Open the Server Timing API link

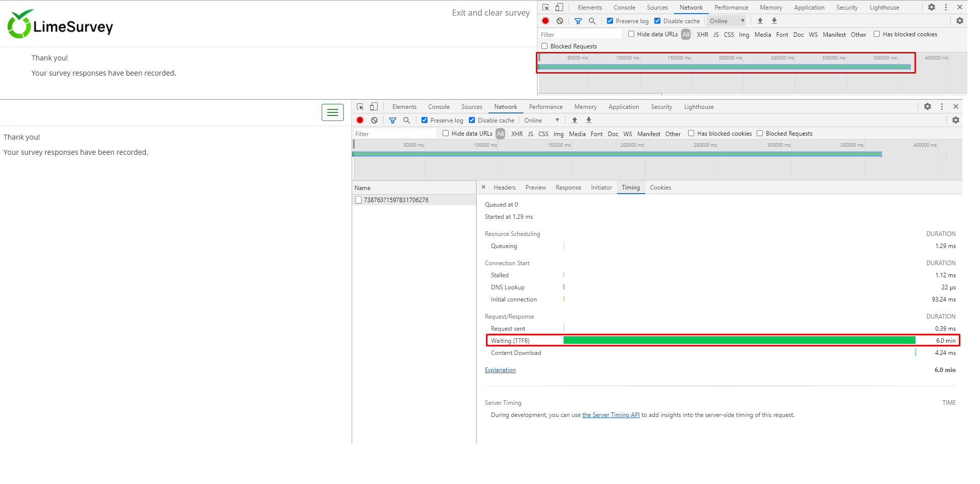click(610, 415)
